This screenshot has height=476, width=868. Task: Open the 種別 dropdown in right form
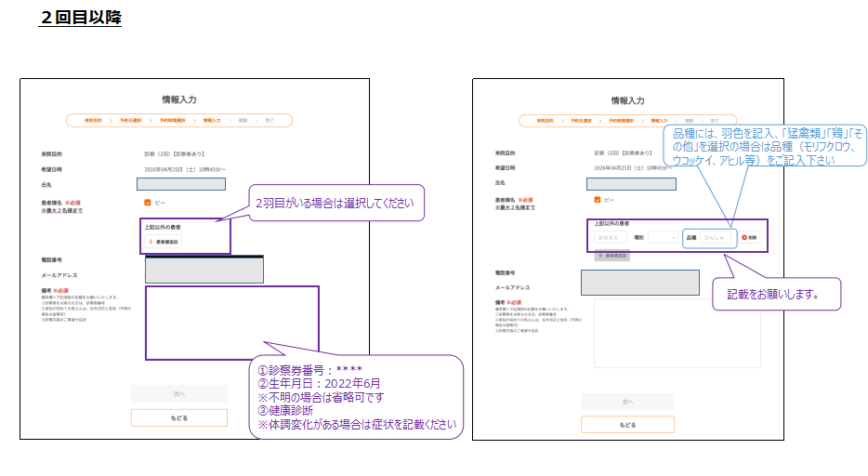(x=664, y=238)
